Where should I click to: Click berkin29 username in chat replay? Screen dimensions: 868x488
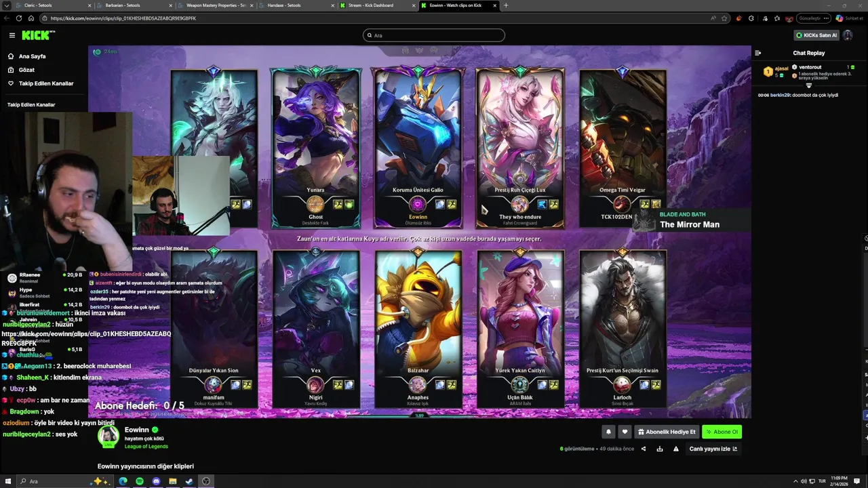click(780, 95)
